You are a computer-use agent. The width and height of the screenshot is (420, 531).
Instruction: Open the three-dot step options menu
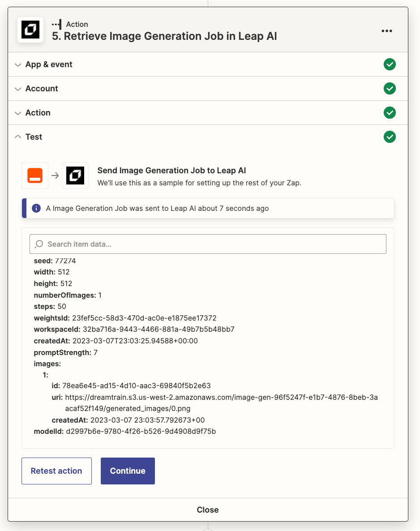[x=387, y=31]
